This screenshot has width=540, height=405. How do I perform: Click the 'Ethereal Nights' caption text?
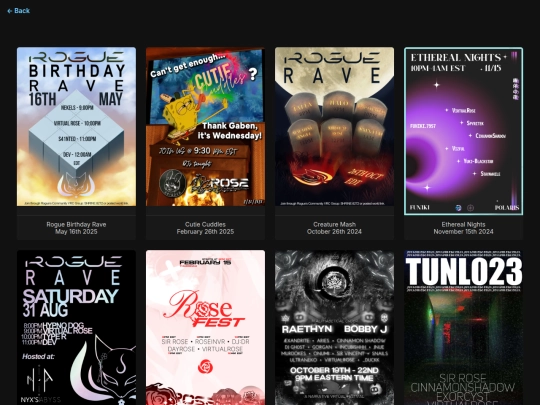click(464, 225)
